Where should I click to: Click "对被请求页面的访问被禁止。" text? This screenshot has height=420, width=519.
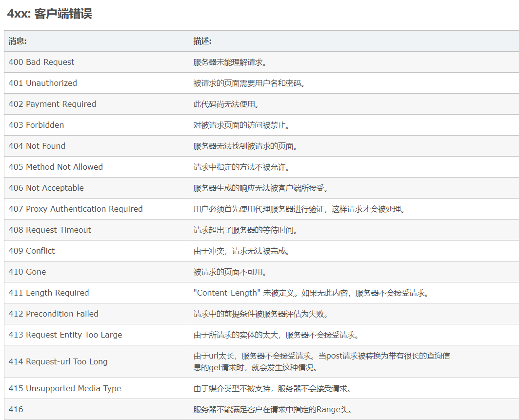(241, 125)
